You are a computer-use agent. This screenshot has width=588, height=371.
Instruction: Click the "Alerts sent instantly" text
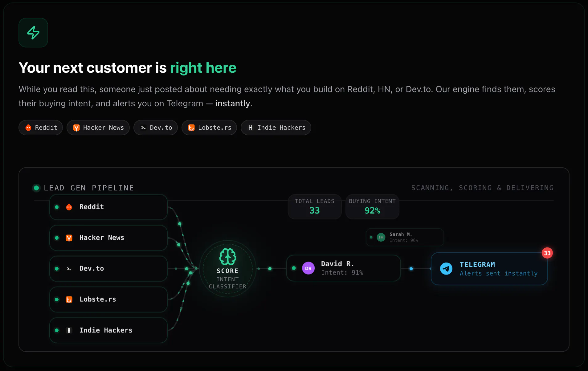point(499,273)
